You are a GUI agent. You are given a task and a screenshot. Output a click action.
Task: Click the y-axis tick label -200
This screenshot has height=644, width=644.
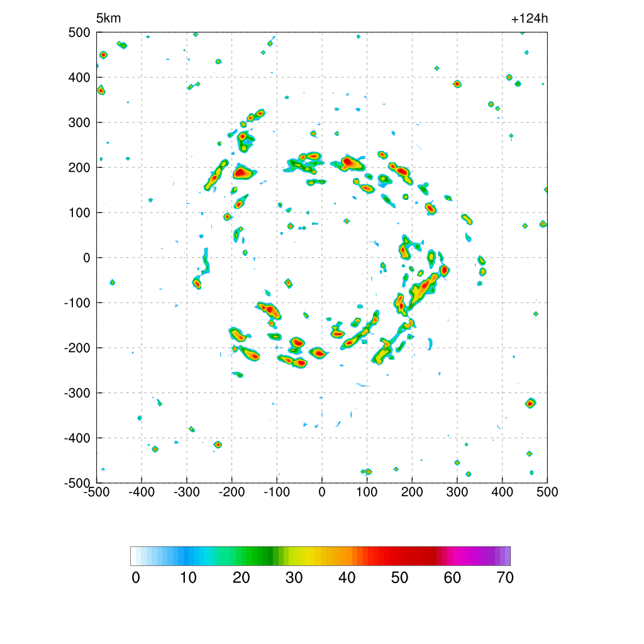(77, 348)
